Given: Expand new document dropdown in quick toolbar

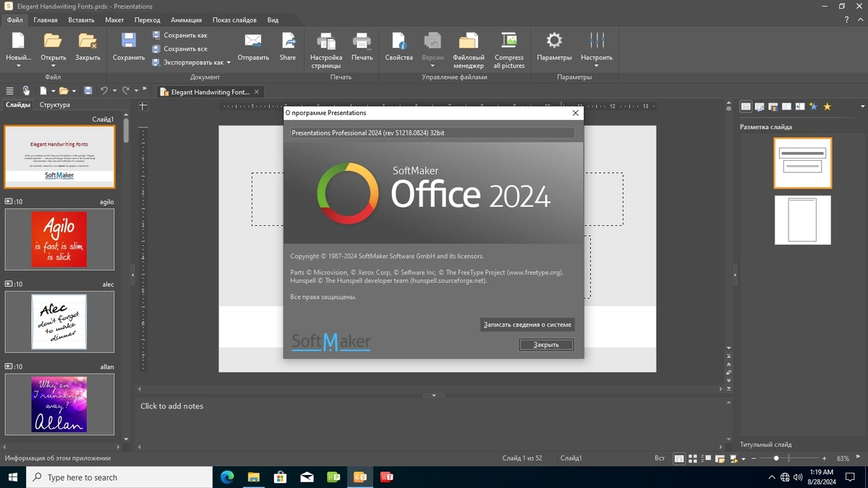Looking at the screenshot, I should tap(53, 91).
